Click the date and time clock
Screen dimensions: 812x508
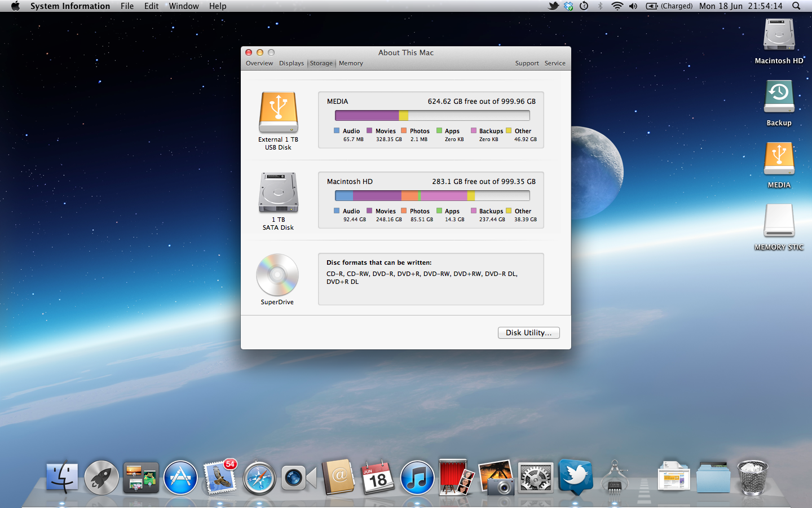pos(741,6)
